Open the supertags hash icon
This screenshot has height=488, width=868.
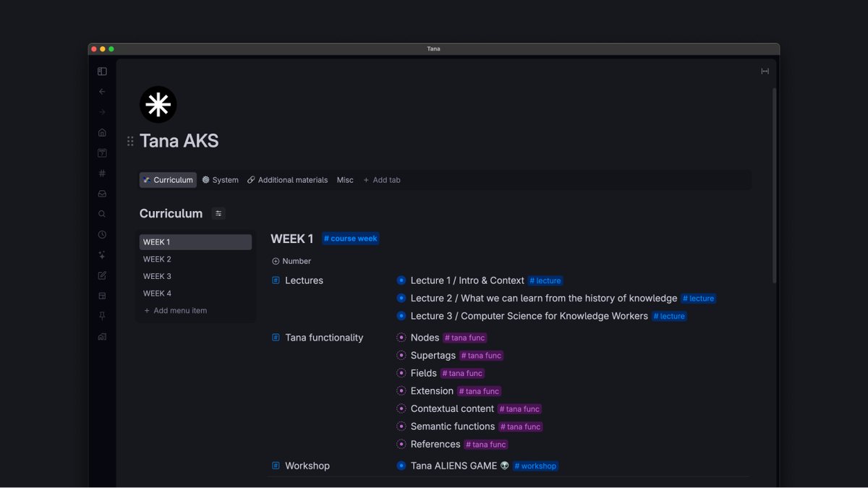tap(102, 174)
